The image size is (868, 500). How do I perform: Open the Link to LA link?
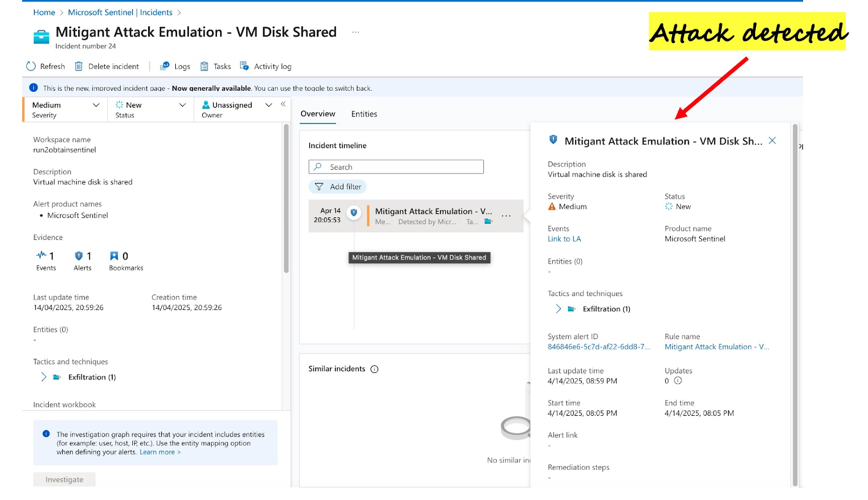click(x=564, y=239)
